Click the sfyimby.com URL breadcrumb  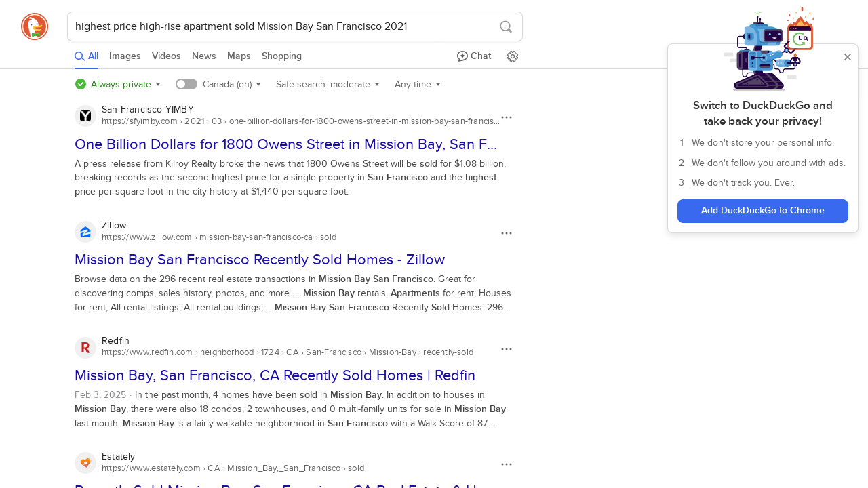(300, 121)
